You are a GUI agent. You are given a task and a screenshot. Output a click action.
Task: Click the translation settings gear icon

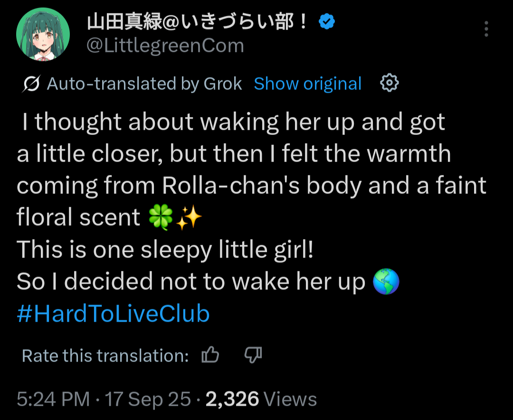tap(389, 84)
